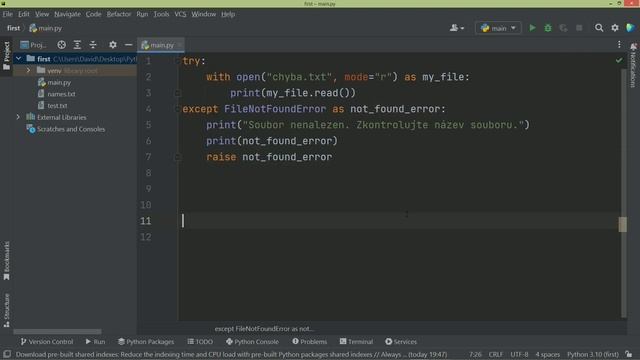Open Python Packages tool window

click(x=146, y=342)
